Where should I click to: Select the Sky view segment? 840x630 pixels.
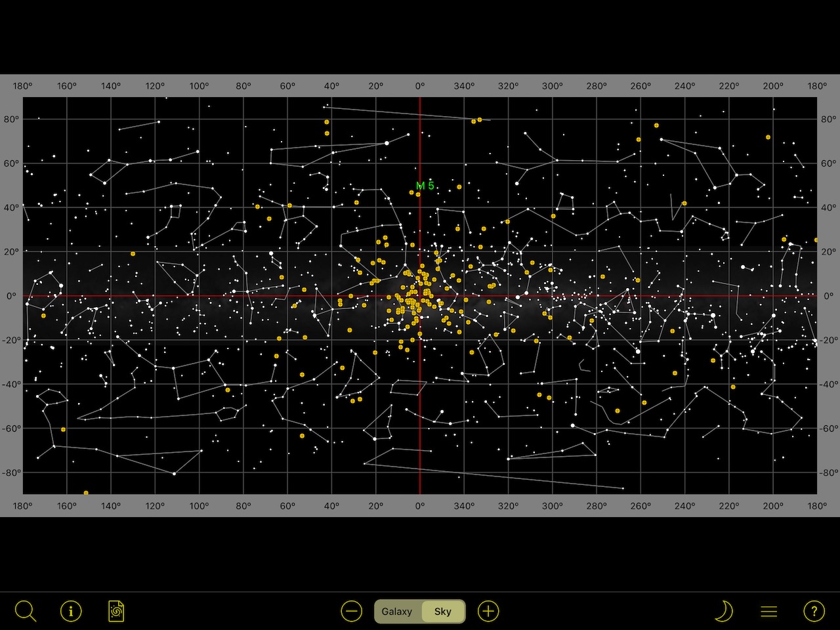point(443,611)
